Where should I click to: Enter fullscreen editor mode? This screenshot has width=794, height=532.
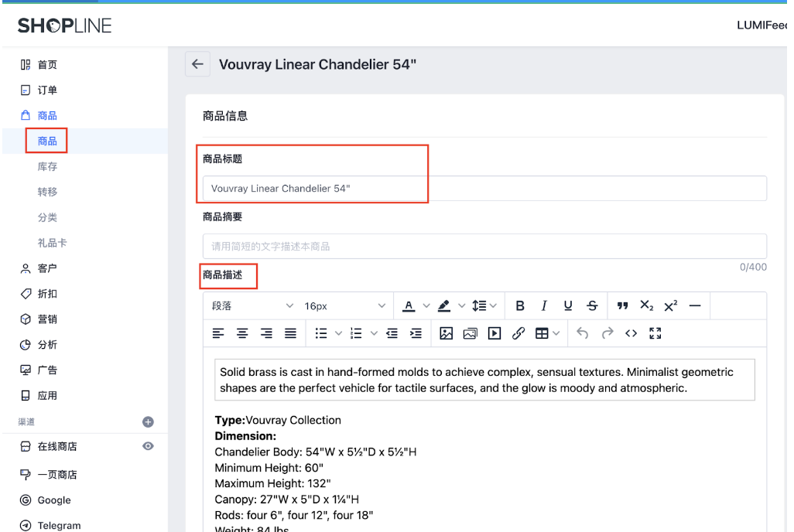[x=655, y=333]
